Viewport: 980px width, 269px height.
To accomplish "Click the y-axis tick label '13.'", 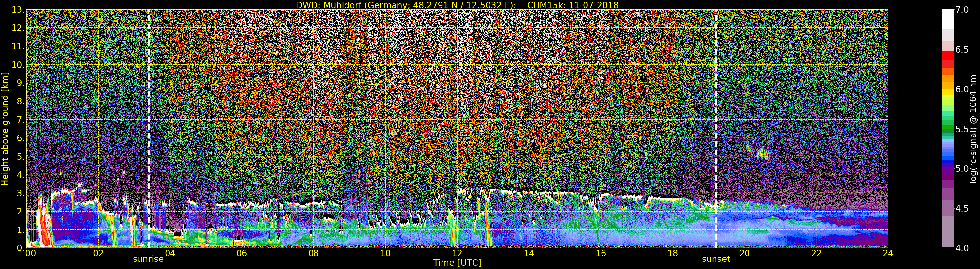I will 18,10.
